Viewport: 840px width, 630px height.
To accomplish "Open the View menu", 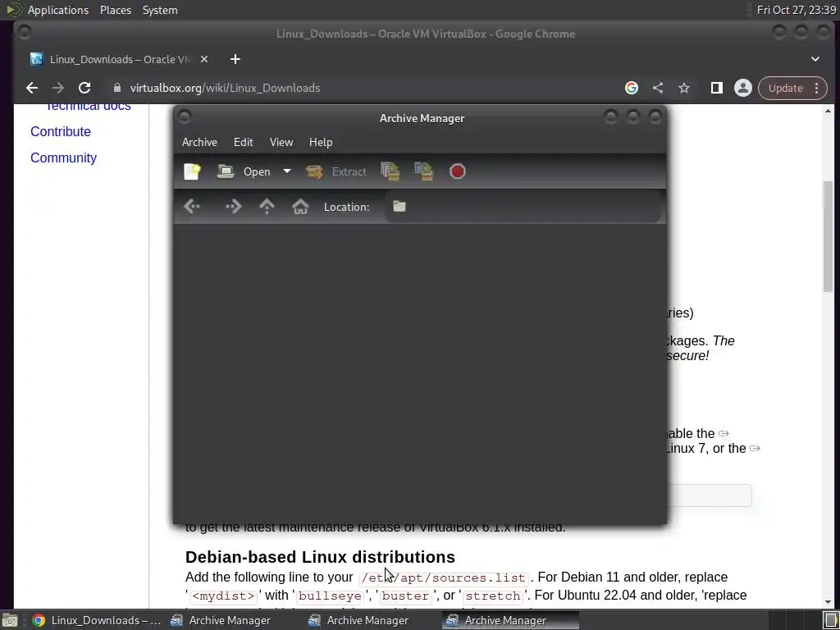I will coord(281,142).
